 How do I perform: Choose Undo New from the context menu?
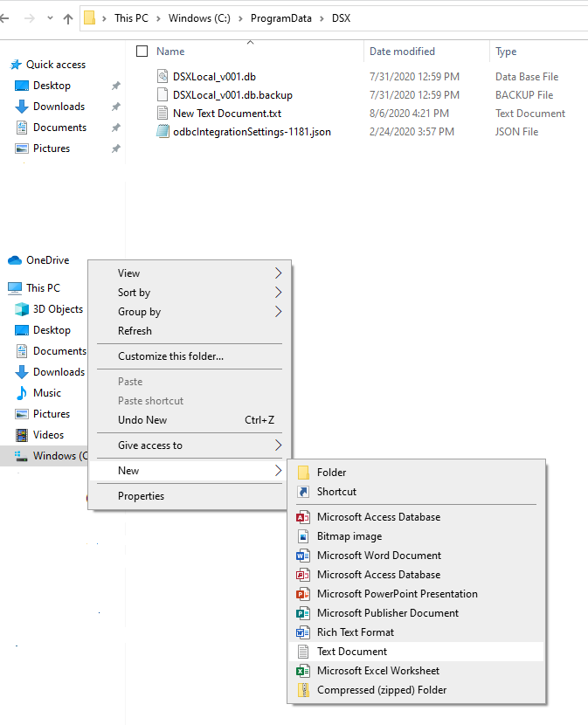(190, 420)
